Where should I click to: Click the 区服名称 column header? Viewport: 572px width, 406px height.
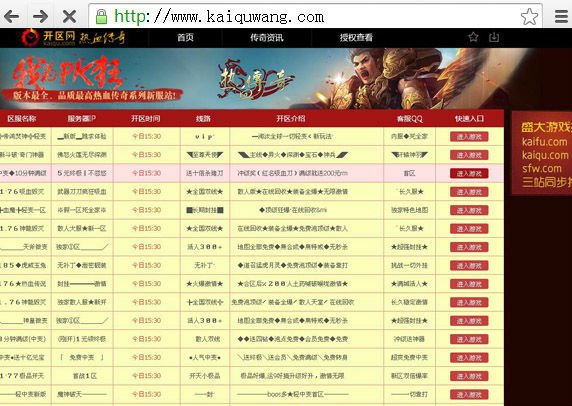coord(22,119)
